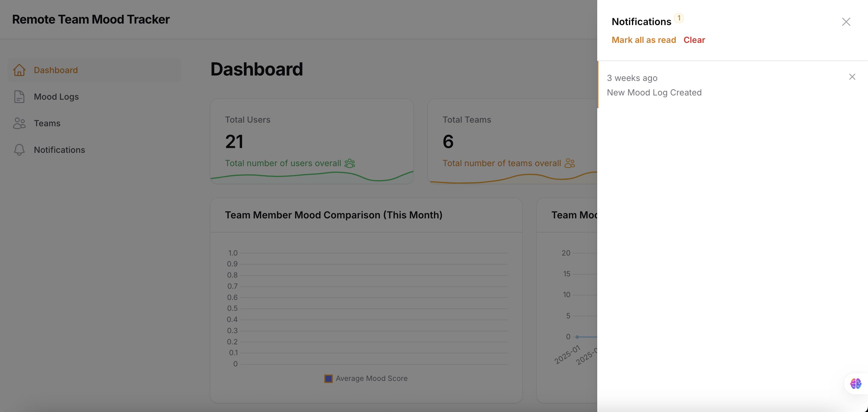Screen dimensions: 868x412
Task: Close the Notifications panel
Action: coord(846,22)
